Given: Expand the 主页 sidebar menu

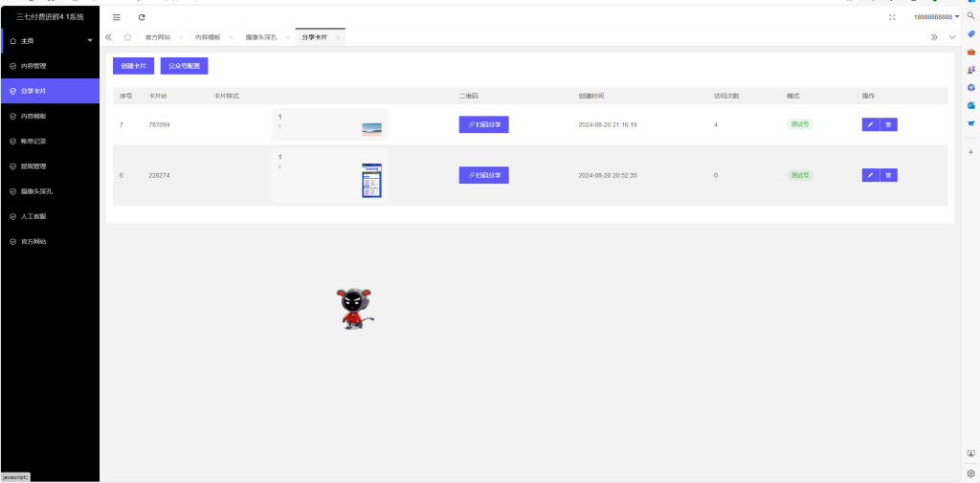Looking at the screenshot, I should (50, 41).
